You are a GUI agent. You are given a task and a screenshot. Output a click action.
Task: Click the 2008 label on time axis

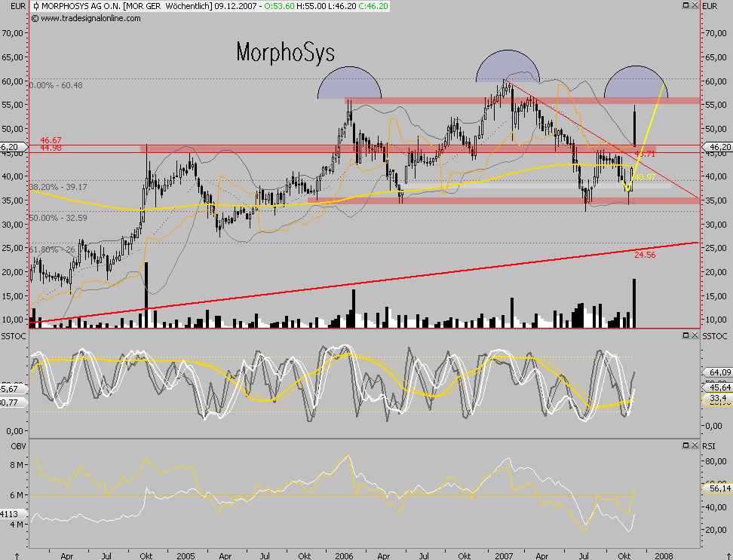coord(664,555)
